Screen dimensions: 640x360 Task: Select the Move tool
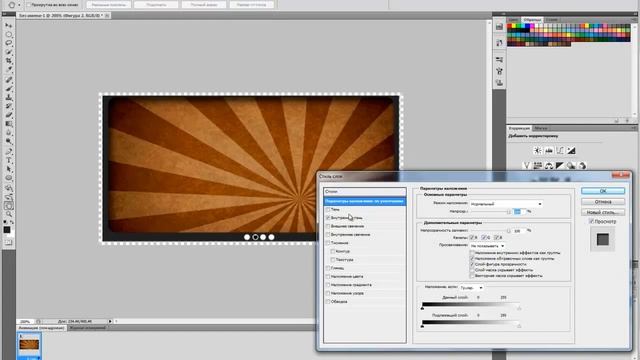(x=8, y=25)
